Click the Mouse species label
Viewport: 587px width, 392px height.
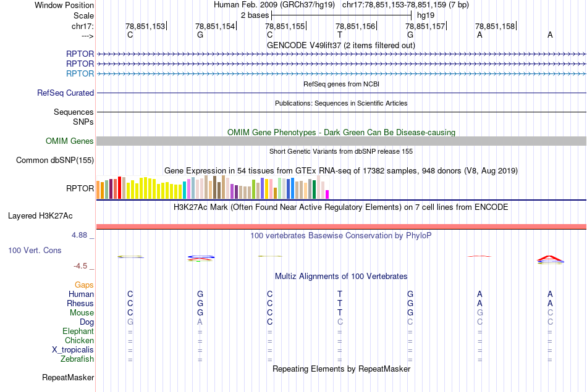click(x=82, y=313)
